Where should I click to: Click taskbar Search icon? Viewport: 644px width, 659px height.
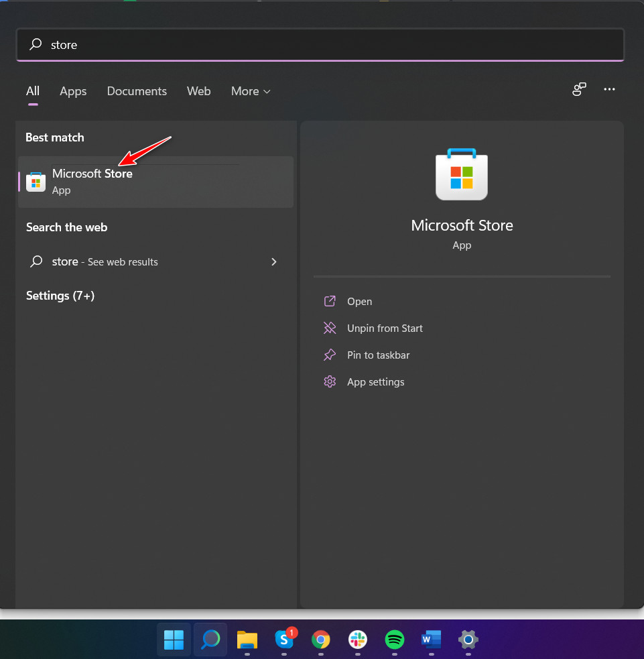(x=210, y=640)
